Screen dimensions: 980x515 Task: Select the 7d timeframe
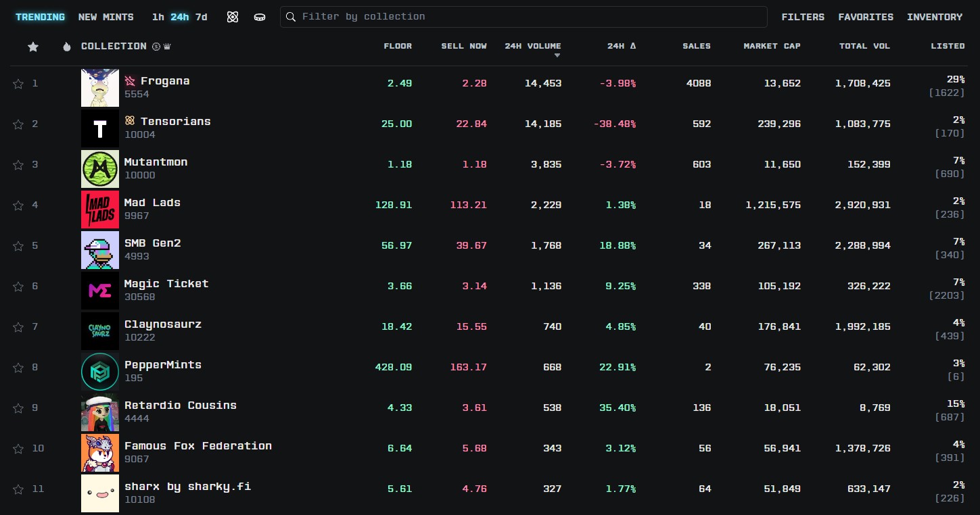(x=202, y=17)
